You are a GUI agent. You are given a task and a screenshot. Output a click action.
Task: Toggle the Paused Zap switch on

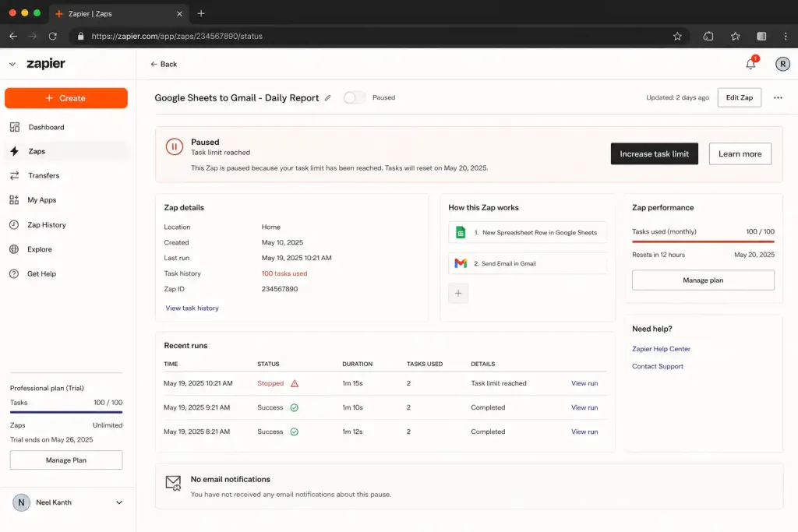coord(355,97)
